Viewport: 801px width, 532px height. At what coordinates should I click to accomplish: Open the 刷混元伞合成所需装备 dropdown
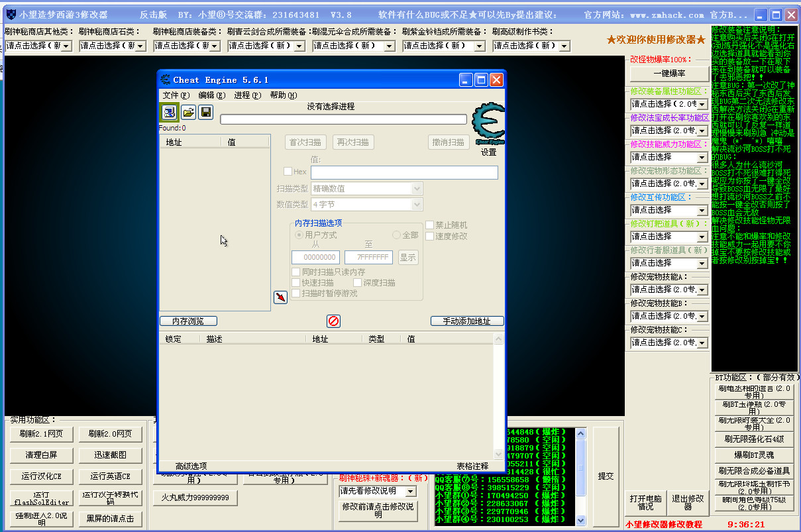(354, 46)
